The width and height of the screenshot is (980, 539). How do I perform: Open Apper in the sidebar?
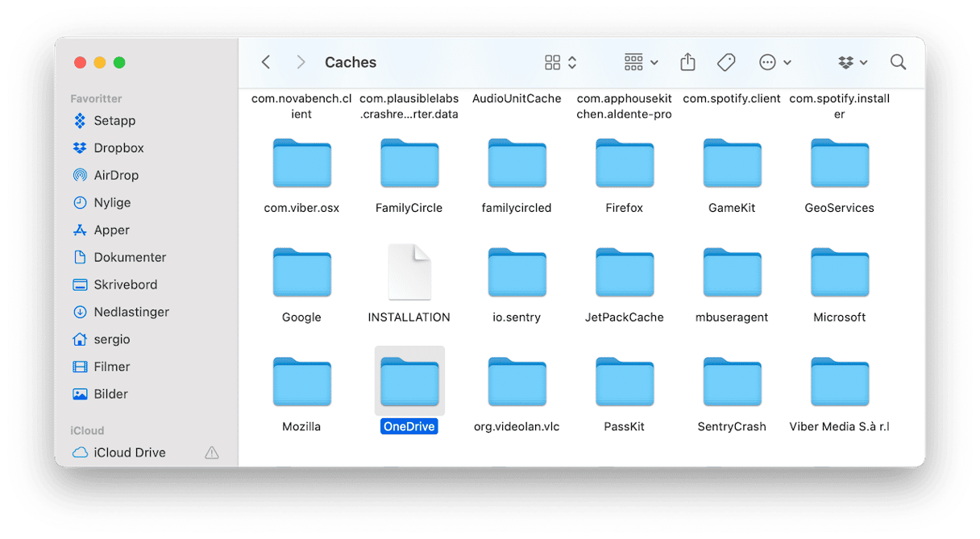click(x=102, y=230)
